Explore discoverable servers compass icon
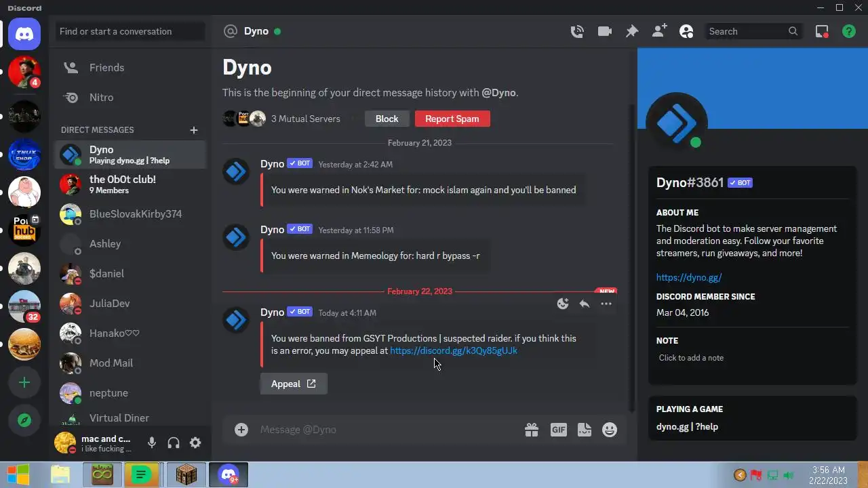868x488 pixels. (x=24, y=420)
